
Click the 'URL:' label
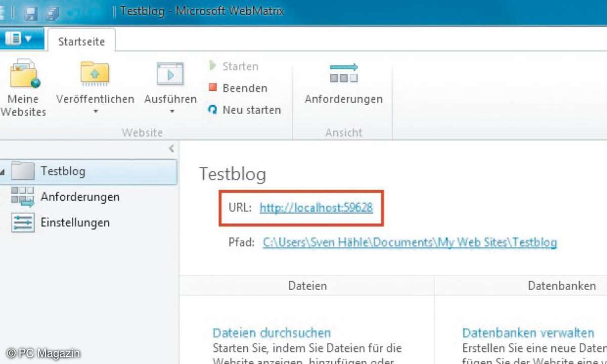pyautogui.click(x=240, y=207)
